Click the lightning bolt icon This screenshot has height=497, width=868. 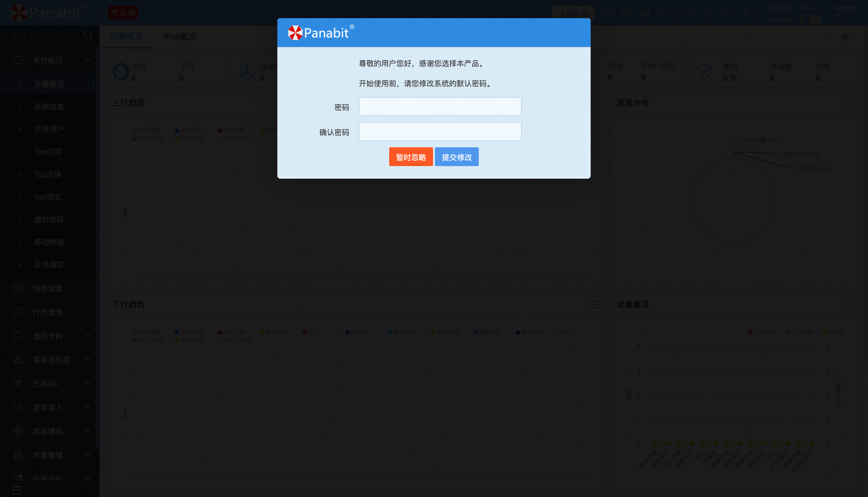746,13
